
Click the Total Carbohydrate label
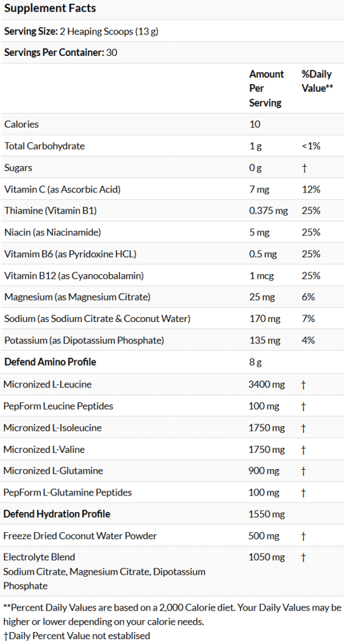point(44,146)
